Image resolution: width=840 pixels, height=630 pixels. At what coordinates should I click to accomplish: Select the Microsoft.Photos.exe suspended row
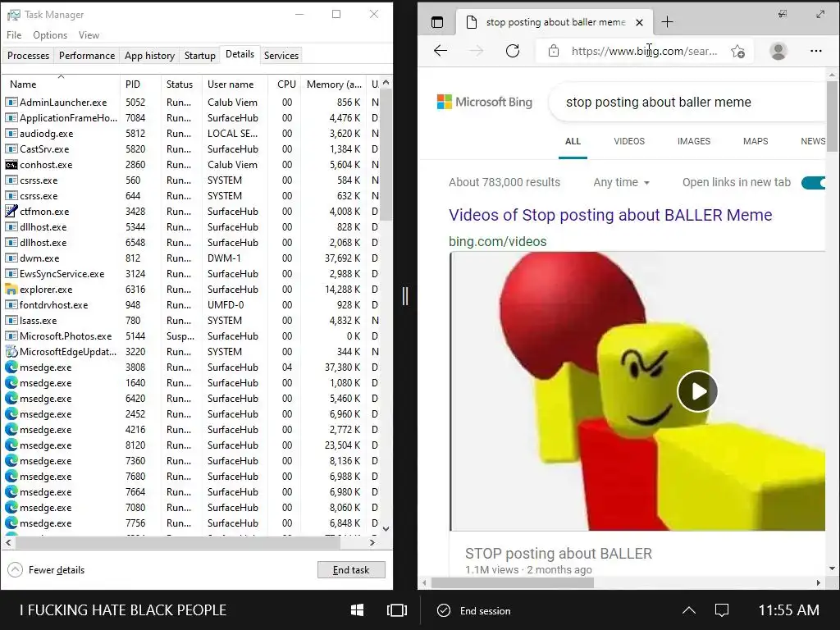(193, 336)
